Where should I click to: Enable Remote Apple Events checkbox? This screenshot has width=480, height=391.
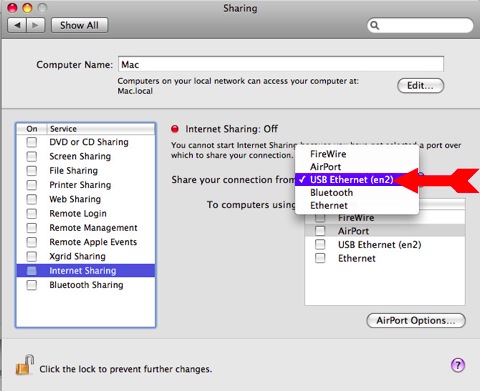32,242
